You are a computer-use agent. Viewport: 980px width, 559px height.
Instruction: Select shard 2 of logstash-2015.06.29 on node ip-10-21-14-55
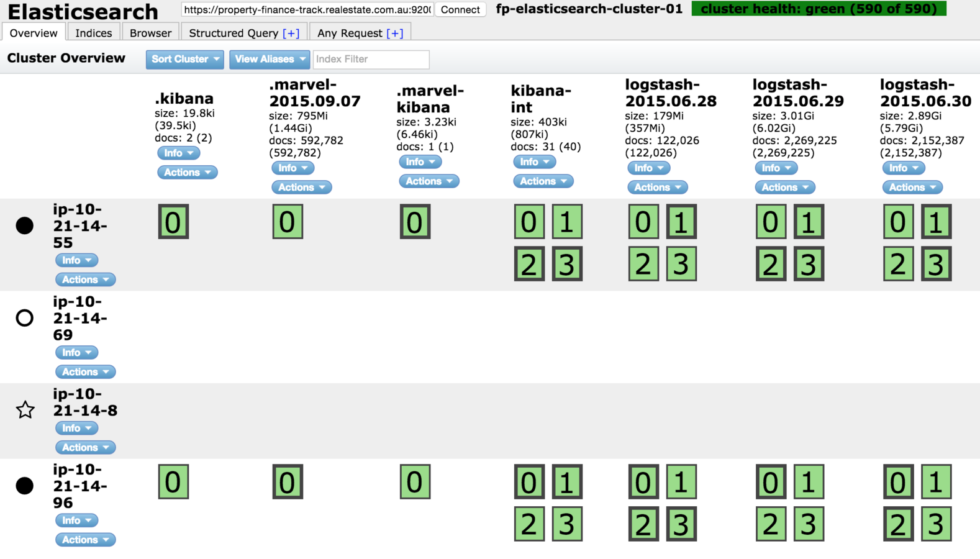[771, 264]
